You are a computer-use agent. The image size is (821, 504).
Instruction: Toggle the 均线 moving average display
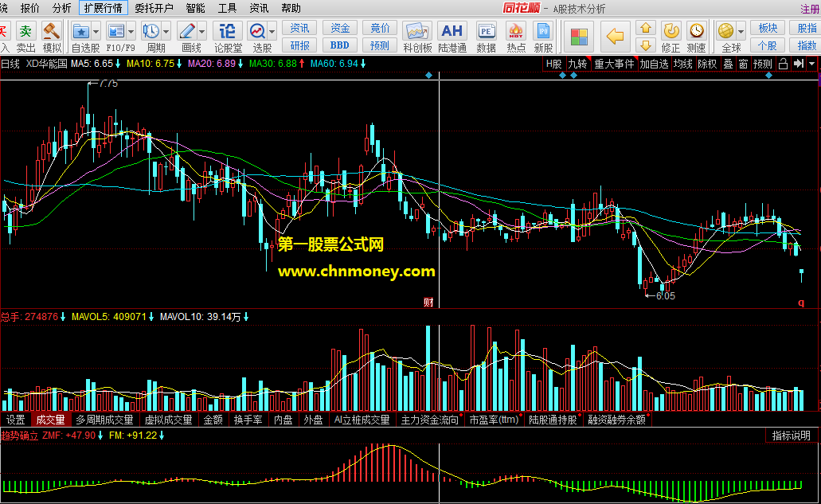[x=682, y=64]
